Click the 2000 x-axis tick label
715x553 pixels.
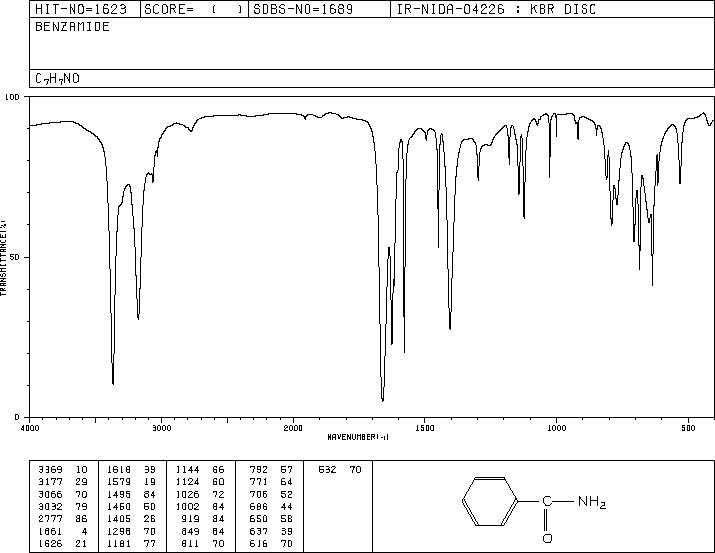point(293,428)
